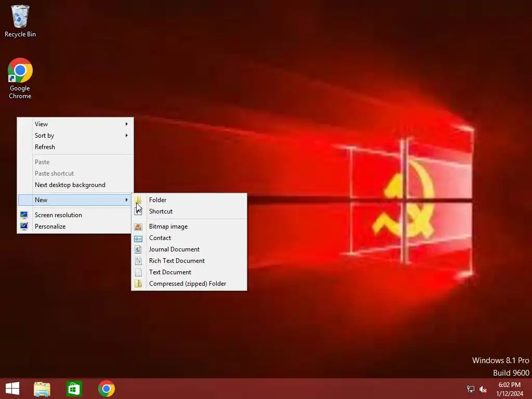Create a new Rich Text Document
The height and width of the screenshot is (399, 532).
[189, 261]
